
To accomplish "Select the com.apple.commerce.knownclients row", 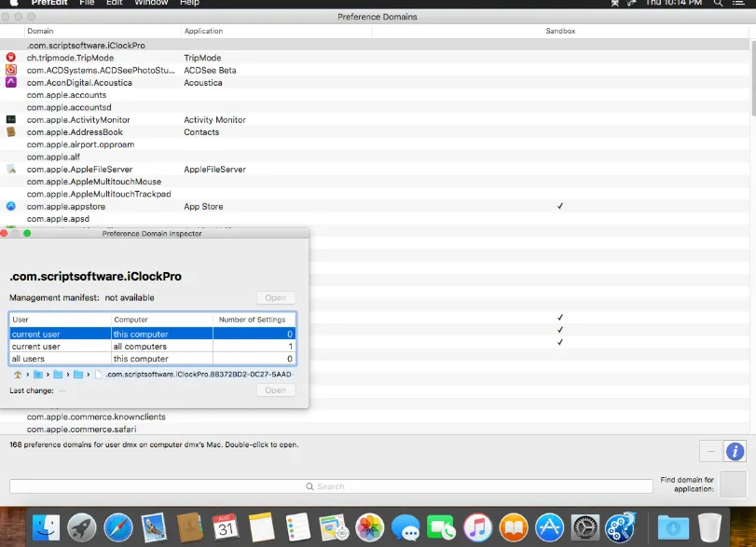I will (375, 417).
